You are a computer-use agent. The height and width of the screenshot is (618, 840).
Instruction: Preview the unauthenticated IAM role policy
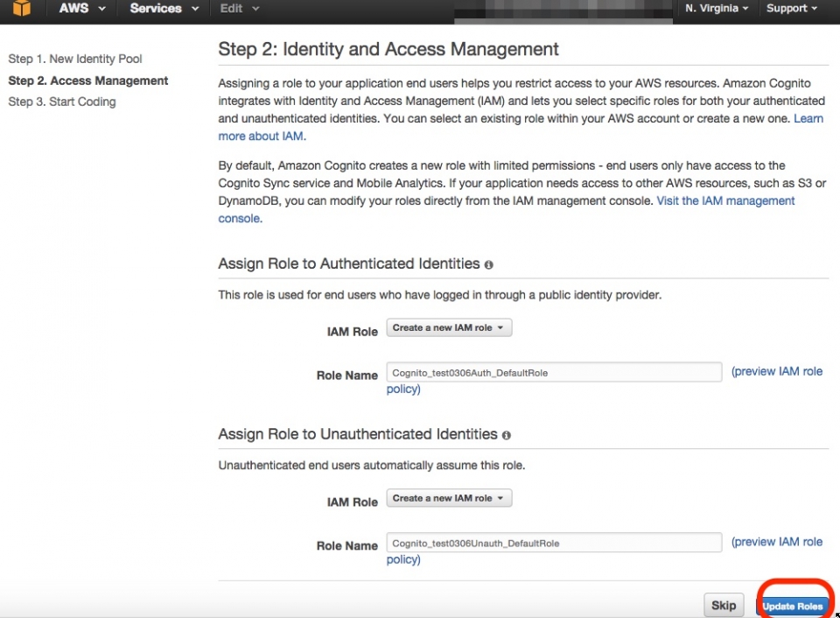[x=777, y=542]
